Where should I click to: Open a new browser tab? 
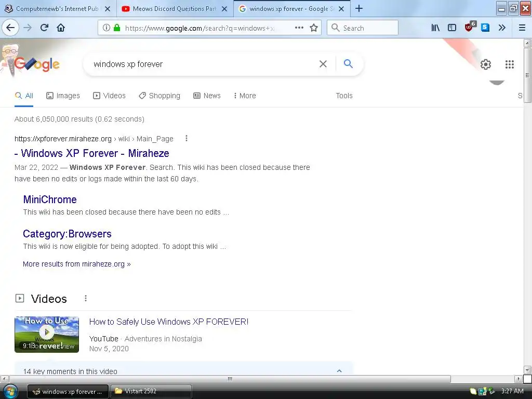pyautogui.click(x=359, y=8)
